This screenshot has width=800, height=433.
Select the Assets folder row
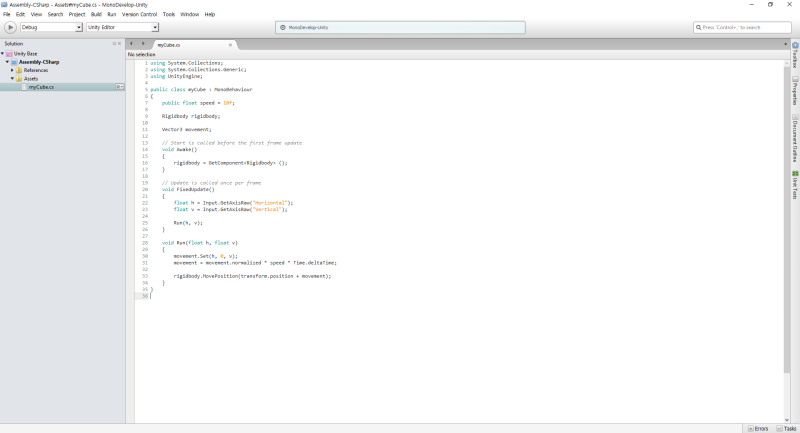point(31,79)
